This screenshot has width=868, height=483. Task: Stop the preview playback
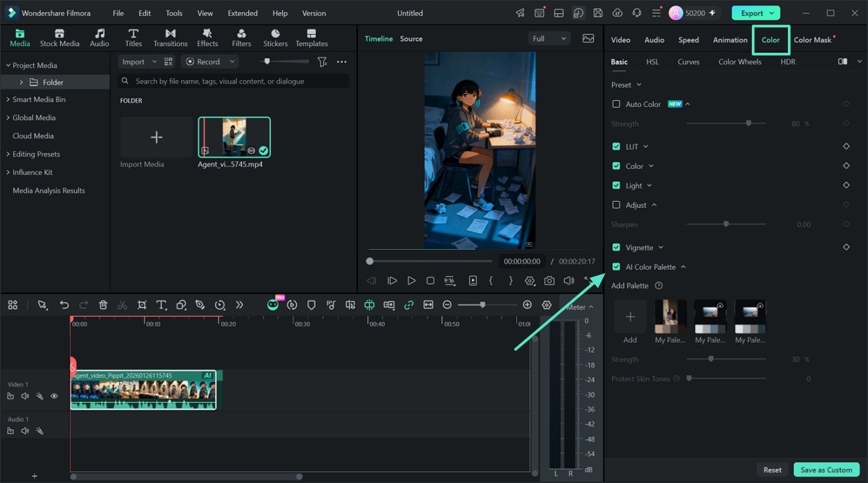pyautogui.click(x=431, y=281)
